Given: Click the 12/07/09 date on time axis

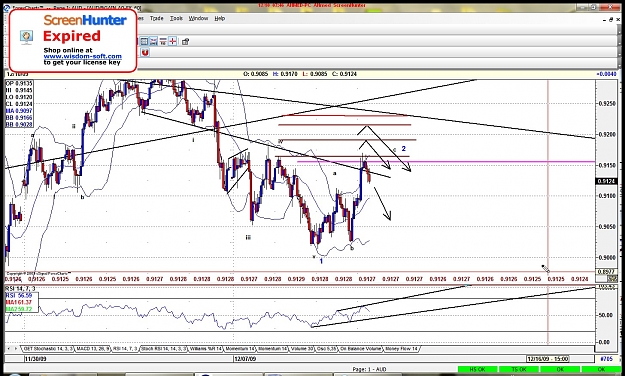Looking at the screenshot, I should click(245, 359).
